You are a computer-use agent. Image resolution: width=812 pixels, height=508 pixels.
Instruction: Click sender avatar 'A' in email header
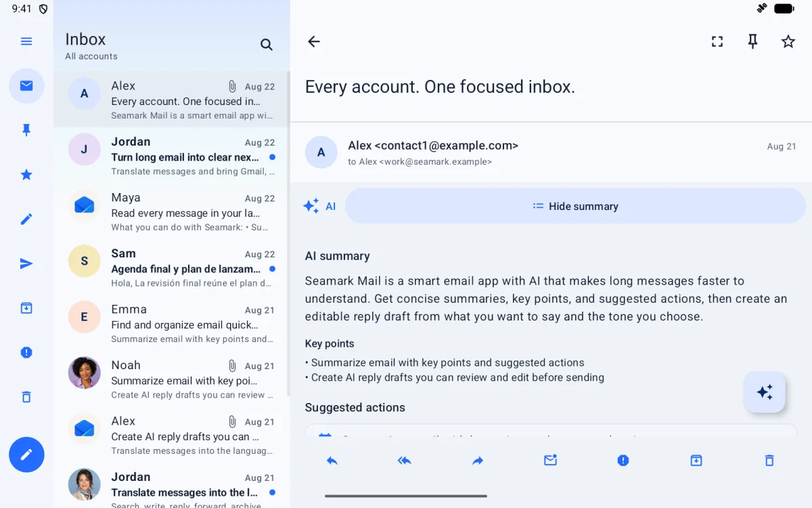pos(321,152)
